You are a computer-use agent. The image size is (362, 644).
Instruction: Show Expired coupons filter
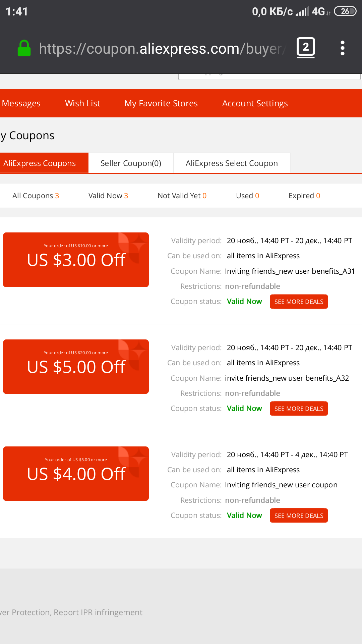(304, 196)
